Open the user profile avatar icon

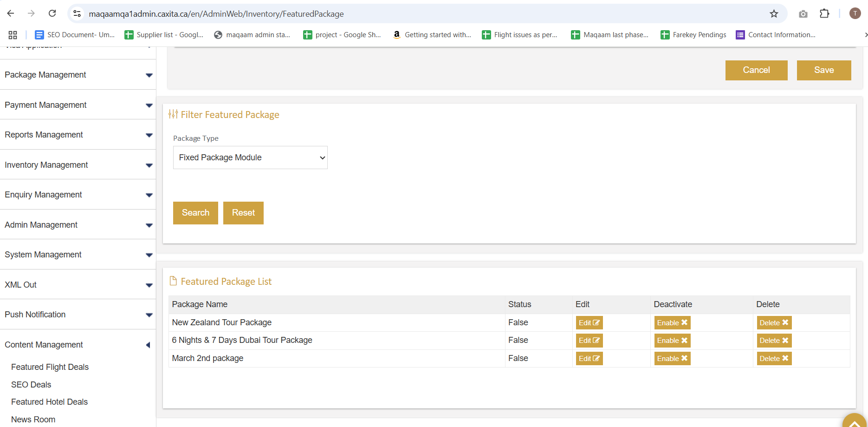tap(855, 13)
